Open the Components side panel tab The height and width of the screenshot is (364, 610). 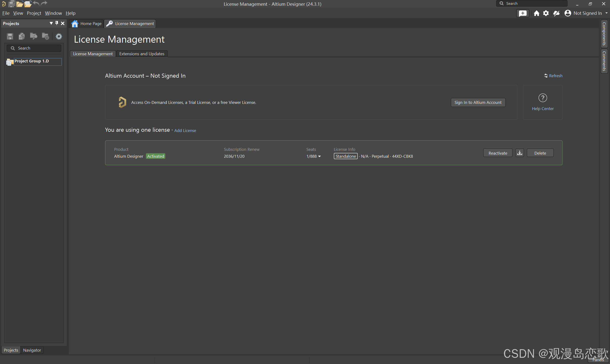coord(604,34)
